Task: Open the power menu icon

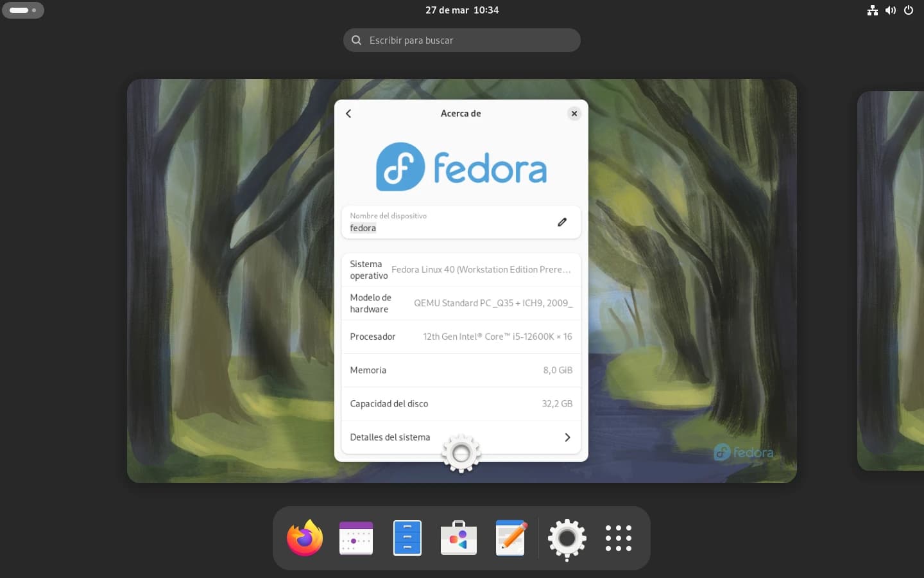Action: coord(909,10)
